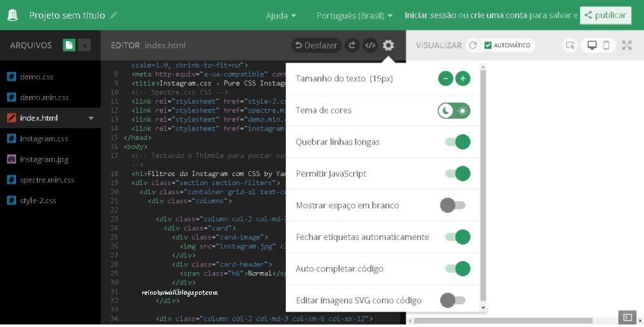Turn off Auto-completar código
Screen dimensions: 644x327
coord(457,268)
